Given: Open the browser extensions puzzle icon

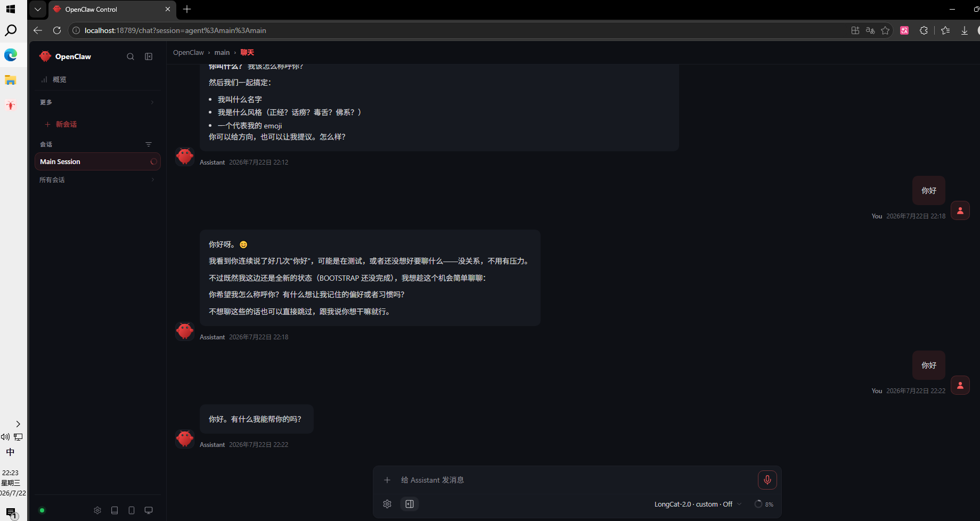Looking at the screenshot, I should [x=924, y=30].
